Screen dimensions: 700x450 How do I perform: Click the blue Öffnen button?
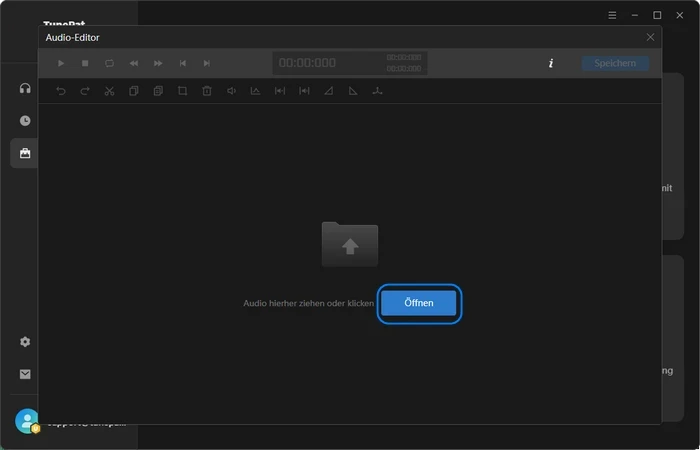point(419,303)
